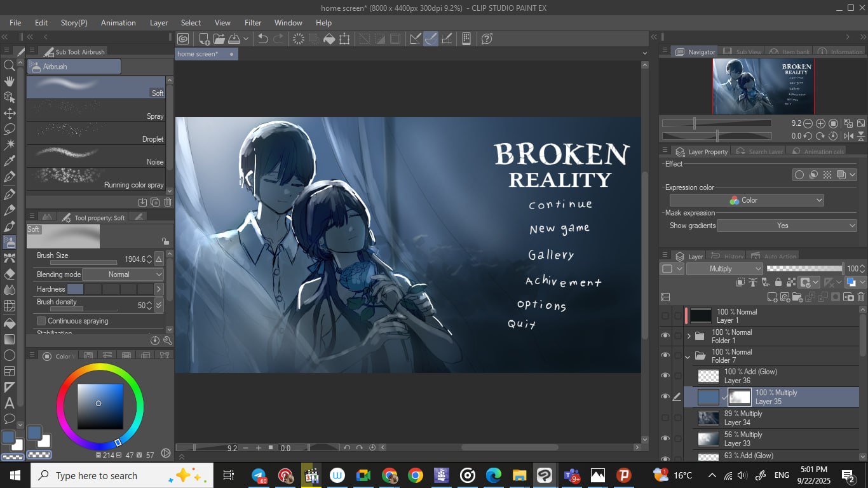Expand Folder 1 in layer list
The height and width of the screenshot is (488, 868).
pyautogui.click(x=689, y=336)
